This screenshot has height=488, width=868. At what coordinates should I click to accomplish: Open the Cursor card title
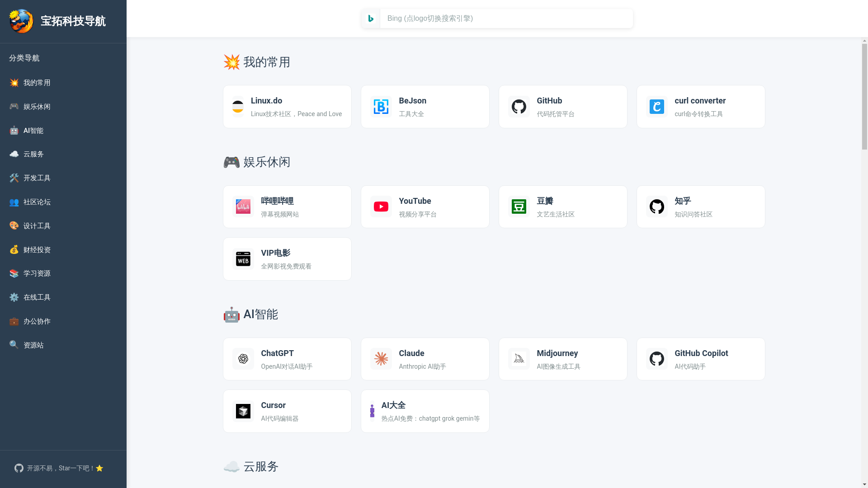[x=273, y=405]
